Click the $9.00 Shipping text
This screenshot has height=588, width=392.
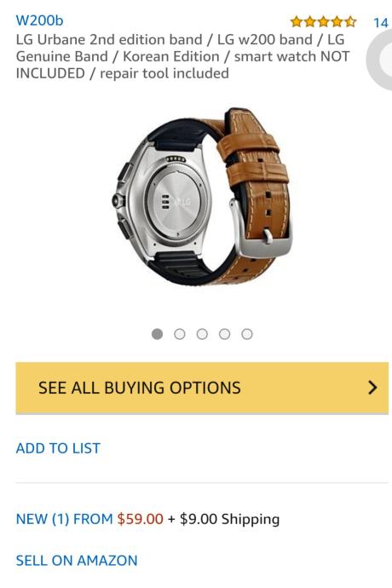point(229,519)
